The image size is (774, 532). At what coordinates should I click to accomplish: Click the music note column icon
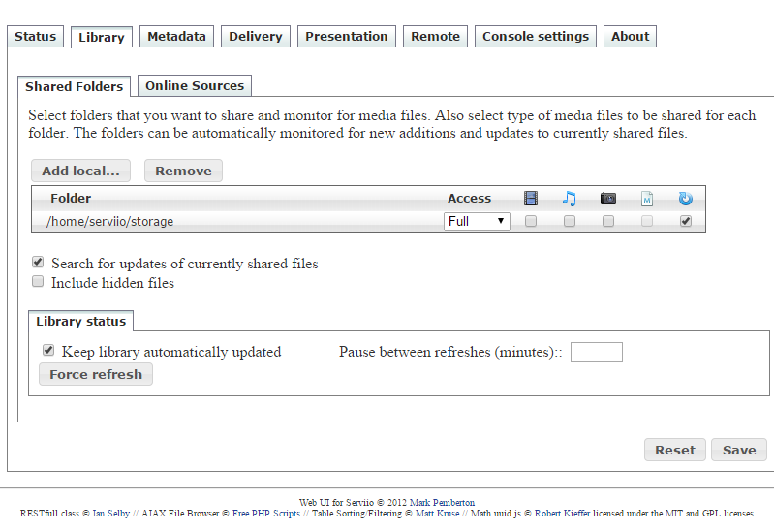tap(570, 199)
